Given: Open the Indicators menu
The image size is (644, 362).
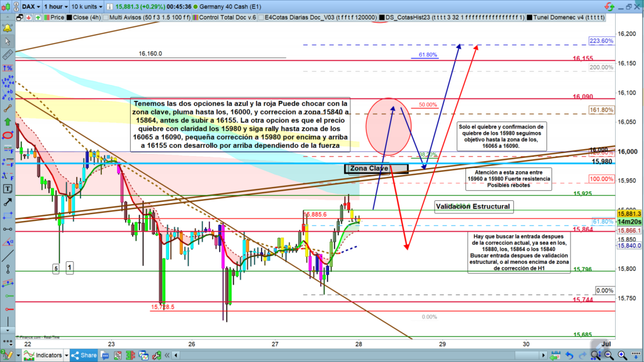Looking at the screenshot, I should click(44, 356).
